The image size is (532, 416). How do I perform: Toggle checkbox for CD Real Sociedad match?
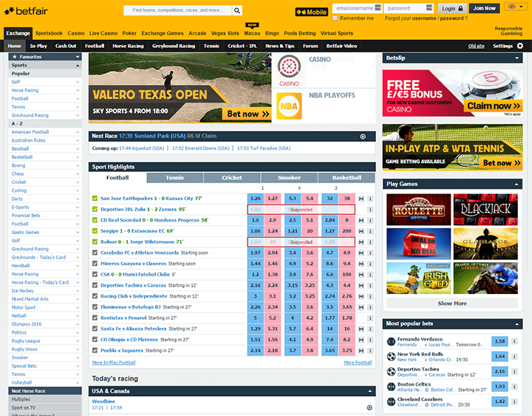pos(95,220)
